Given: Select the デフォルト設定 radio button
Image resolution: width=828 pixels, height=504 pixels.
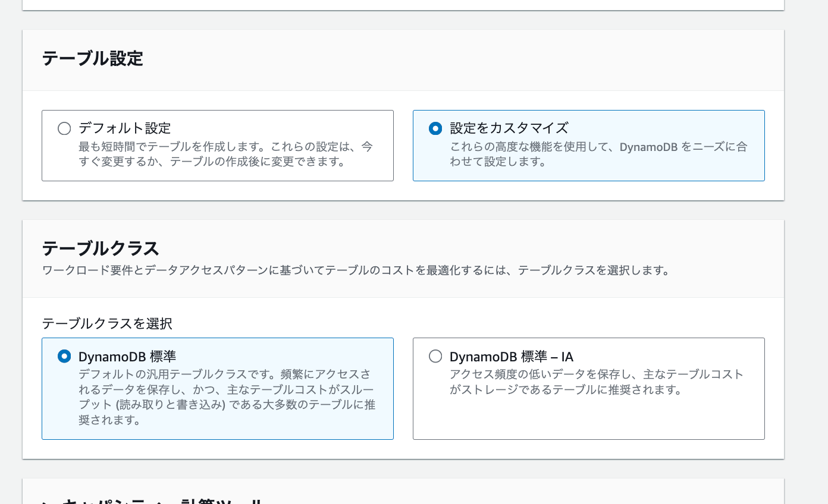Looking at the screenshot, I should 64,128.
